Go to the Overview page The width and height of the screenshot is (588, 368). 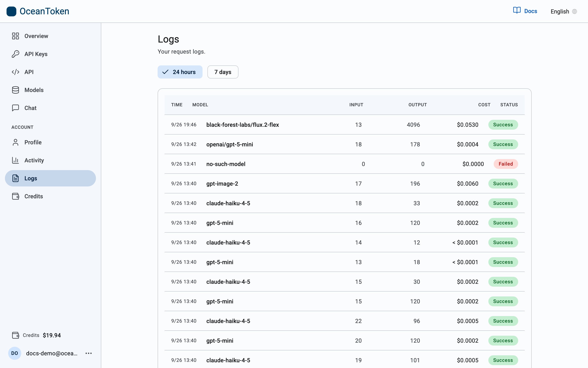pos(51,36)
